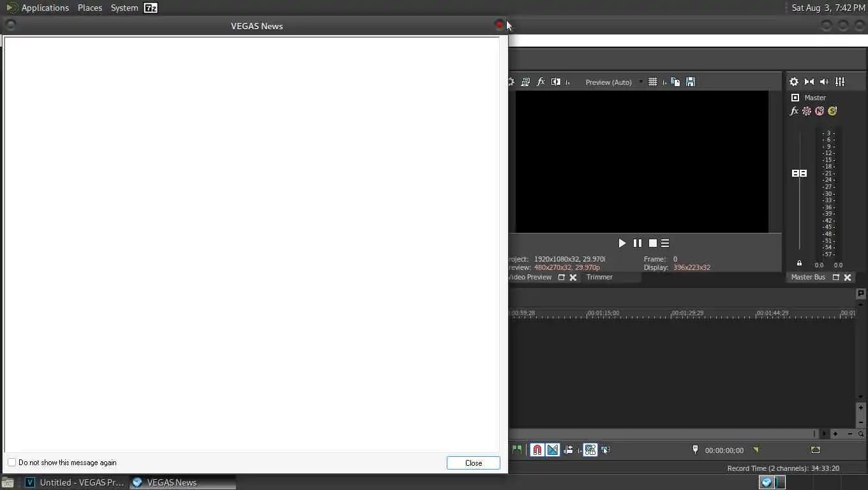Click the downmix output icon in Master Bus
The image size is (868, 490).
809,82
